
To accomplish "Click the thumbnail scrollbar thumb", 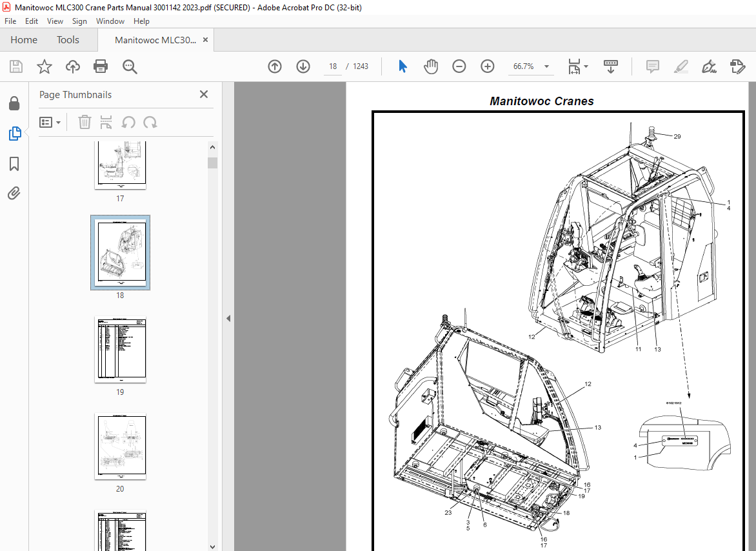I will [x=213, y=163].
